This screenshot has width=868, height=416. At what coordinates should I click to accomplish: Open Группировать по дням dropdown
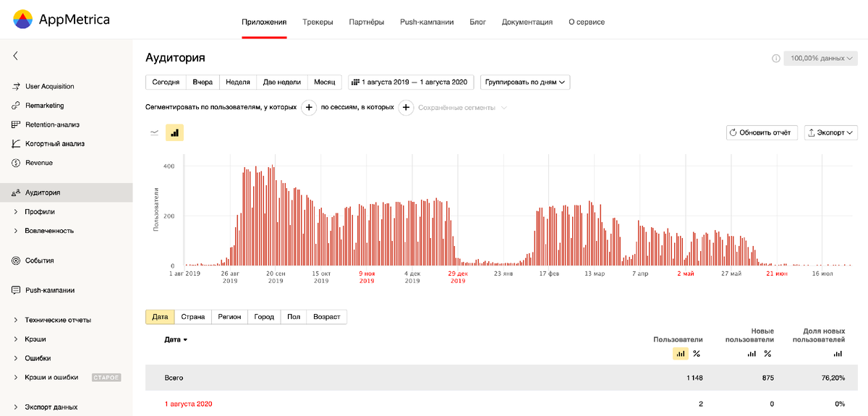pyautogui.click(x=526, y=82)
